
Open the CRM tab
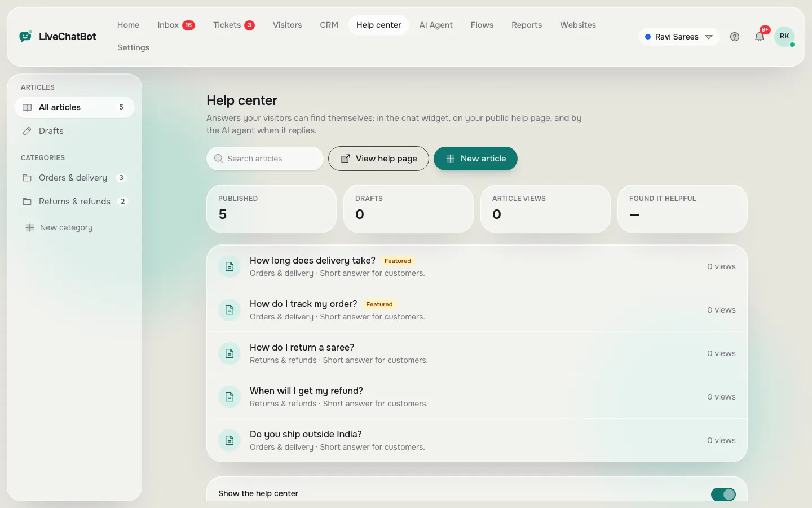(329, 25)
